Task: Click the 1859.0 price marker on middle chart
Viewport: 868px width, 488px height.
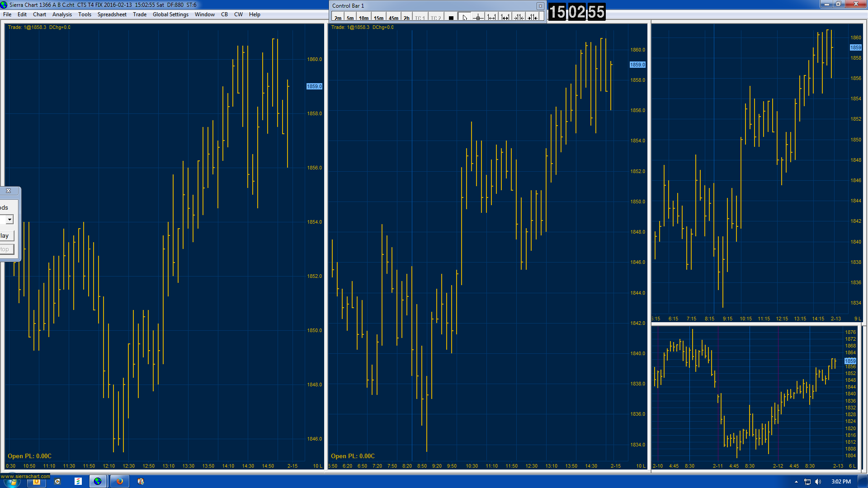Action: pos(637,65)
